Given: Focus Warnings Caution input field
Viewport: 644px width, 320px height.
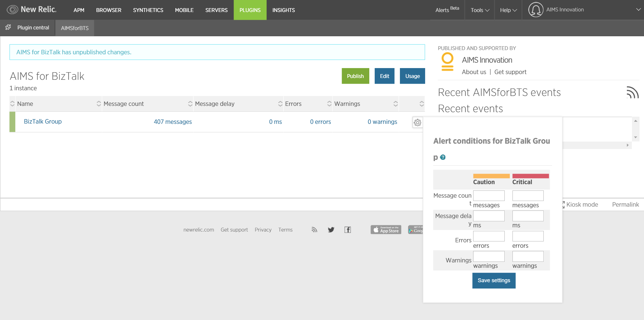Looking at the screenshot, I should click(489, 256).
